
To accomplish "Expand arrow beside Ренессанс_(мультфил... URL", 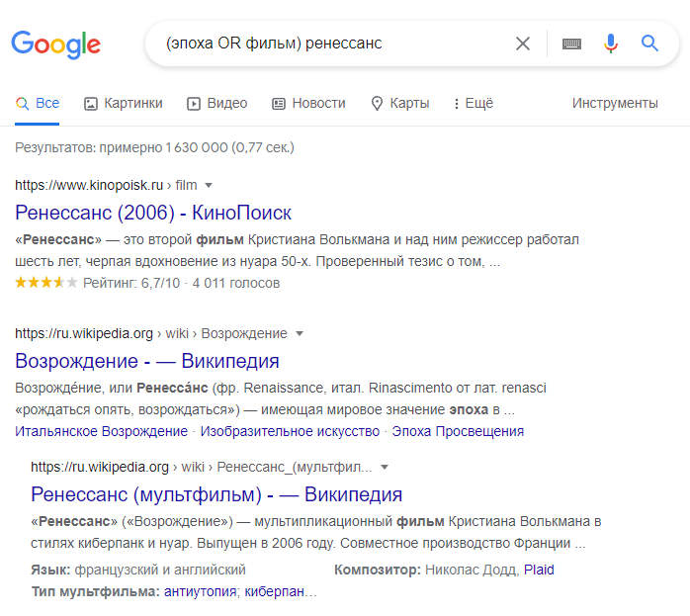I will point(385,467).
